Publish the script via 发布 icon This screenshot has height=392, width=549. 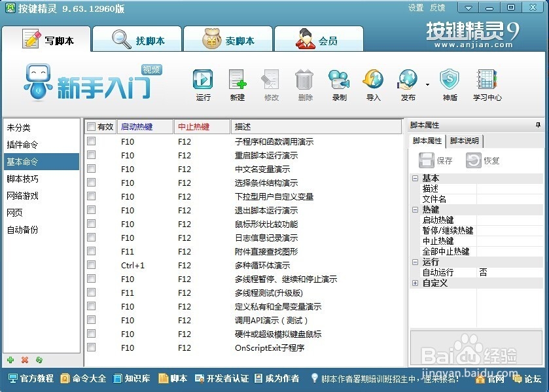point(407,84)
